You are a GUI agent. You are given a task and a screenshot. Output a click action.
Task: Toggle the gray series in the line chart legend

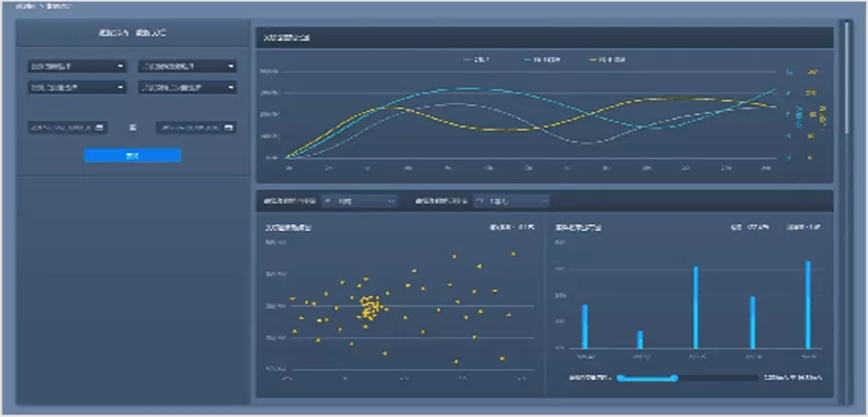pyautogui.click(x=477, y=59)
